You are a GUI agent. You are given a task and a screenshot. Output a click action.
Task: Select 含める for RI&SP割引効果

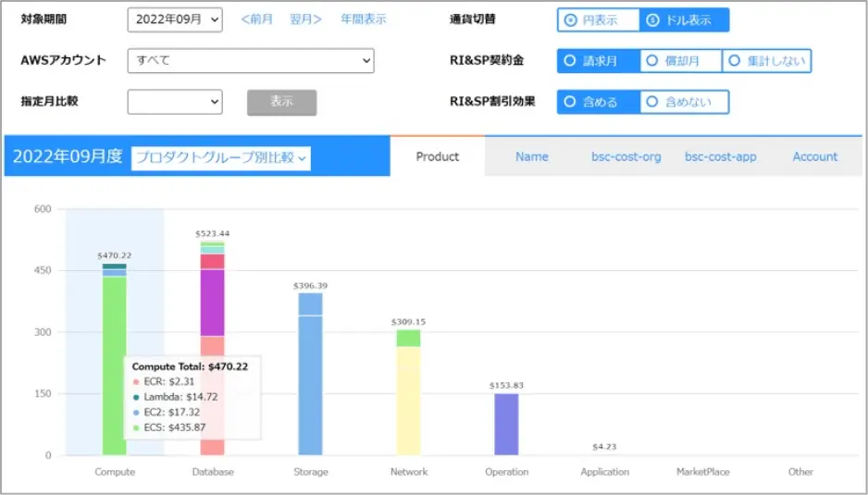[x=598, y=102]
